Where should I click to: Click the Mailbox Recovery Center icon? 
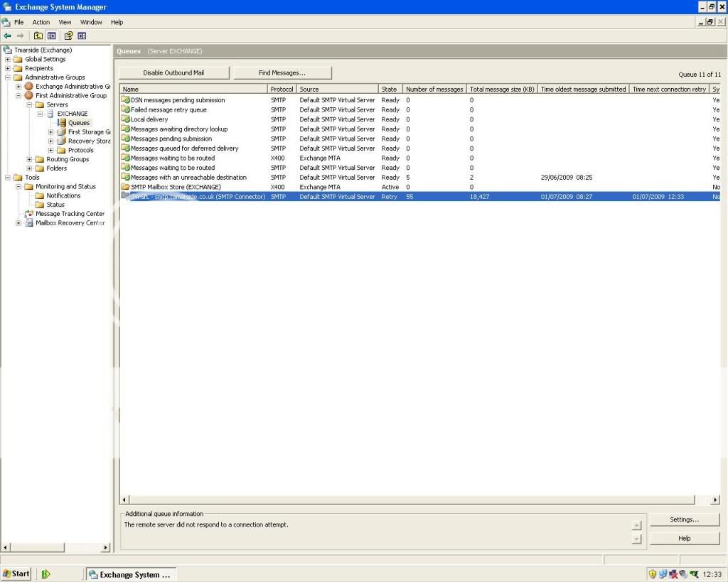pos(28,222)
